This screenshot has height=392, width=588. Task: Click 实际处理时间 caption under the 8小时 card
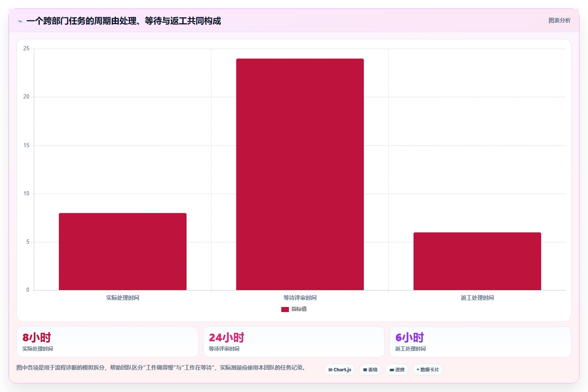pyautogui.click(x=38, y=349)
